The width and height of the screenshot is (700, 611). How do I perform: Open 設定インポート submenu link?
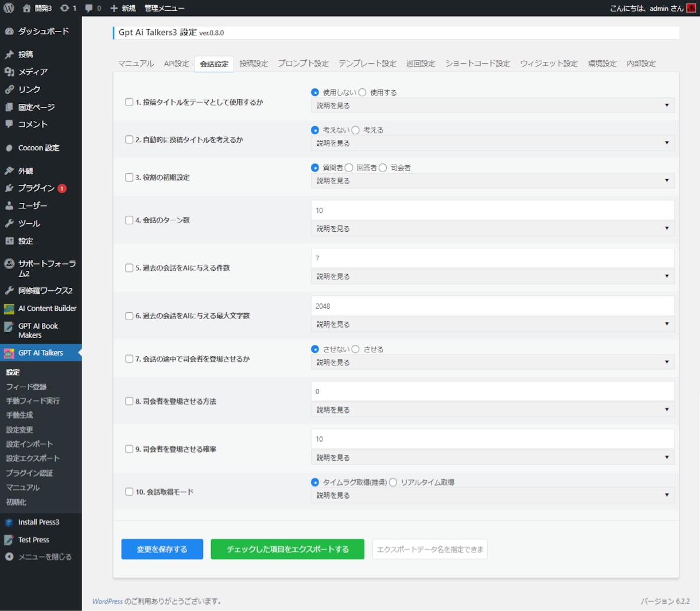click(x=29, y=444)
